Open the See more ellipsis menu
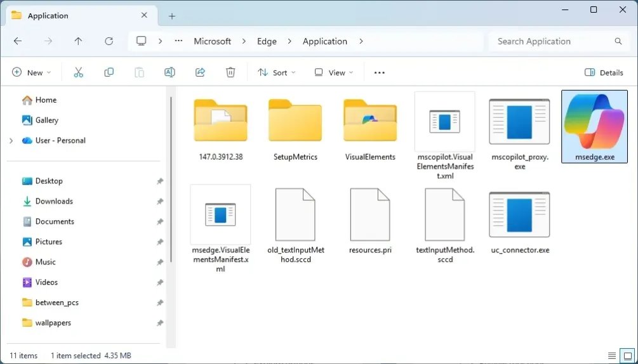 pyautogui.click(x=380, y=72)
